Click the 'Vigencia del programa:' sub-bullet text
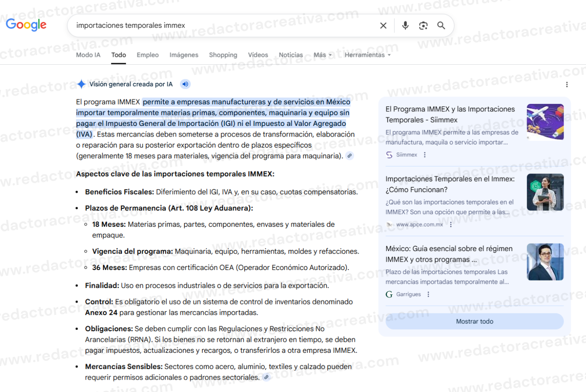 coord(133,251)
